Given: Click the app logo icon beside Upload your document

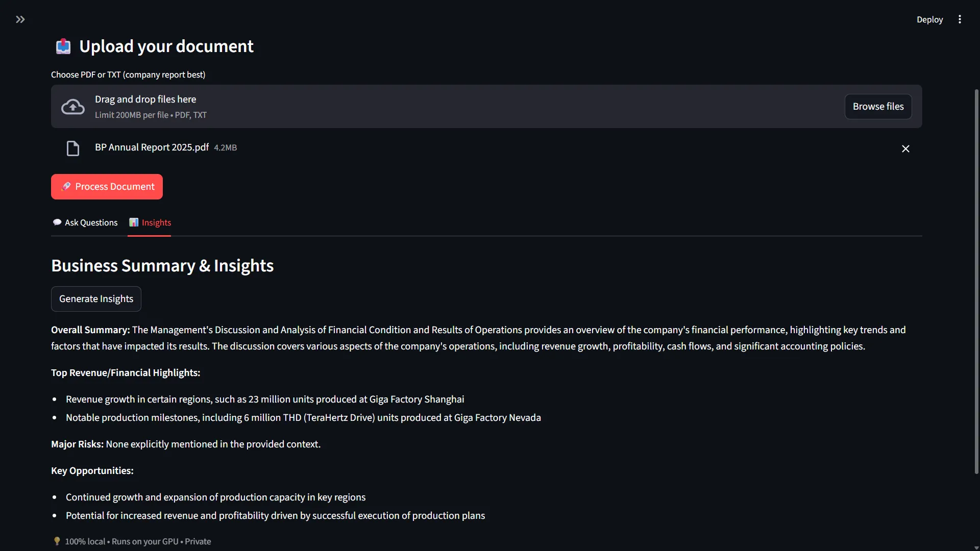Looking at the screenshot, I should click(x=63, y=46).
